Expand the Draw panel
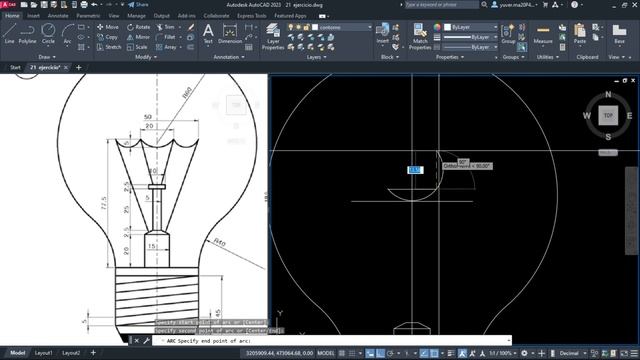Screen dimensions: 640x360 coord(47,57)
